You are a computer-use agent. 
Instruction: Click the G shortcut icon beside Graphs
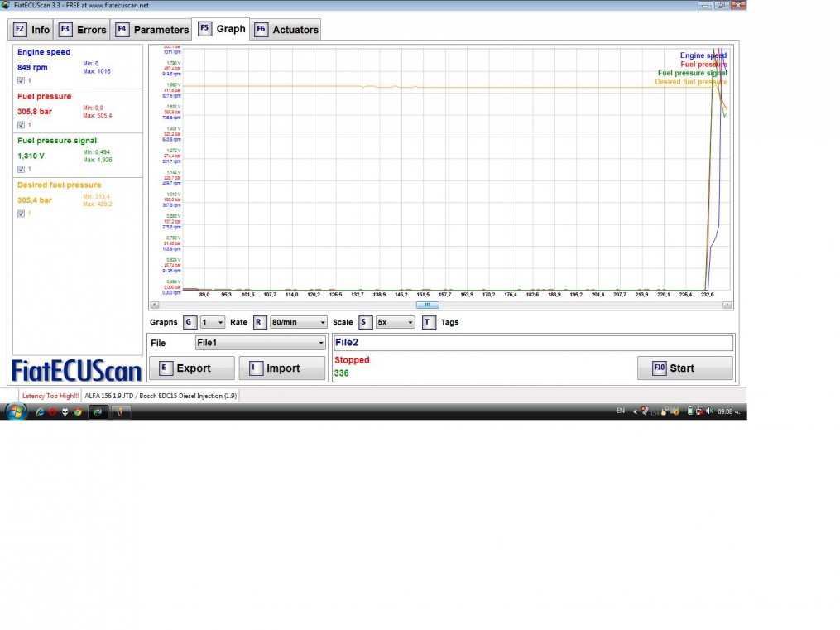click(x=190, y=323)
